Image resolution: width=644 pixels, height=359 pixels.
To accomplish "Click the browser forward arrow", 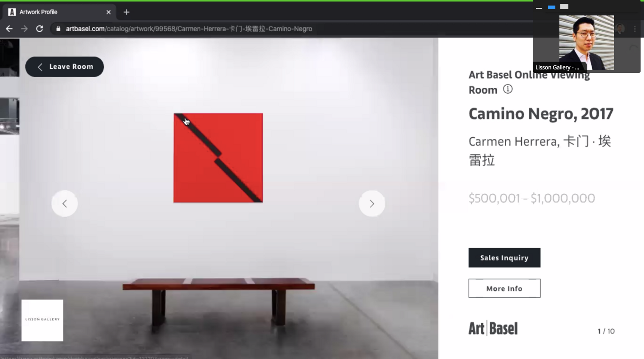I will (x=24, y=29).
